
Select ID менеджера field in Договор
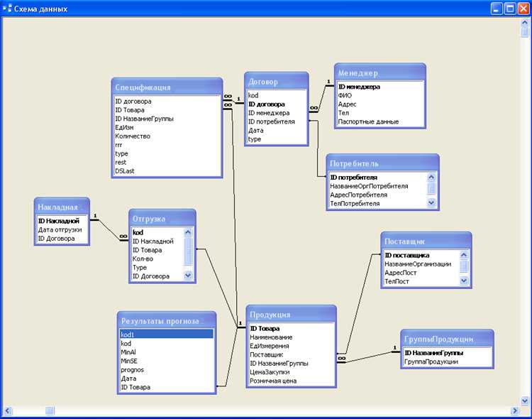[276, 113]
